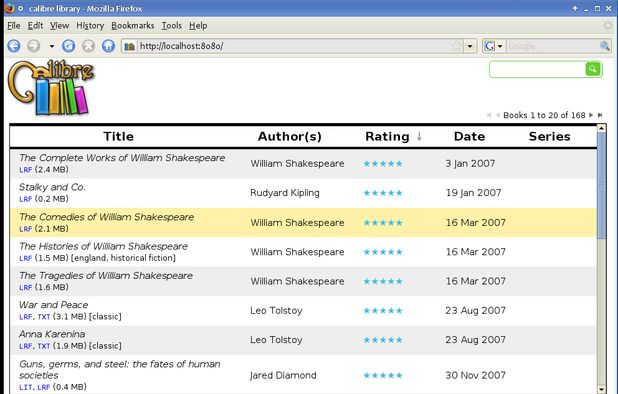
Task: Go to the home page icon
Action: click(x=108, y=46)
